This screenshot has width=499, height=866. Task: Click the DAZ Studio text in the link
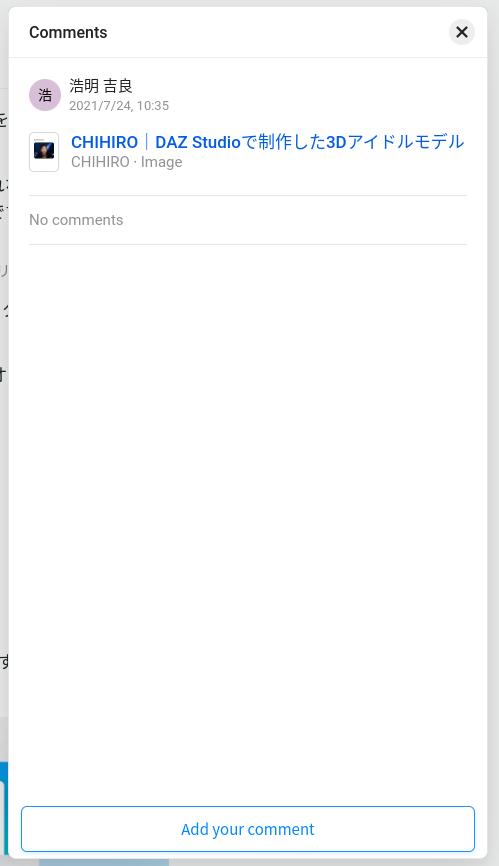click(198, 142)
